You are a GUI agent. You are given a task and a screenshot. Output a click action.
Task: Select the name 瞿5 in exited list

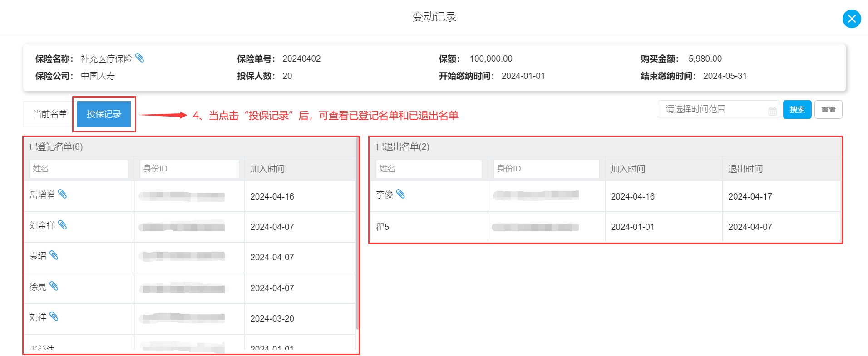[x=383, y=227]
